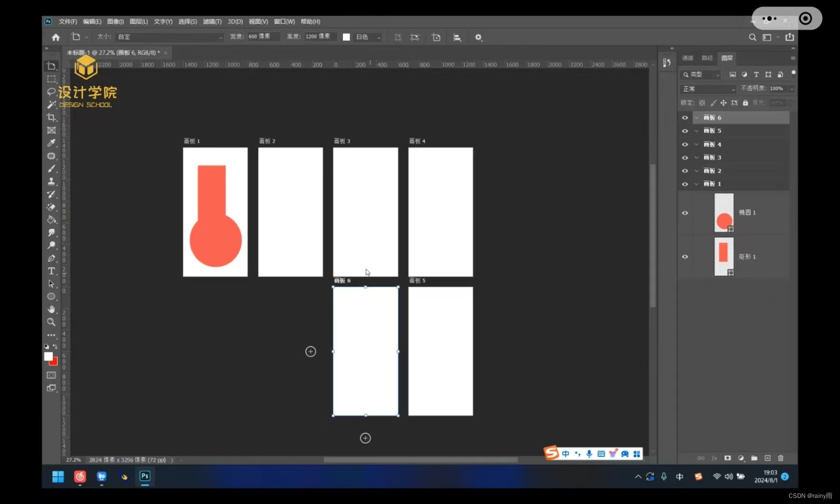Open the 白色 background color dropdown
This screenshot has width=840, height=504.
[369, 37]
